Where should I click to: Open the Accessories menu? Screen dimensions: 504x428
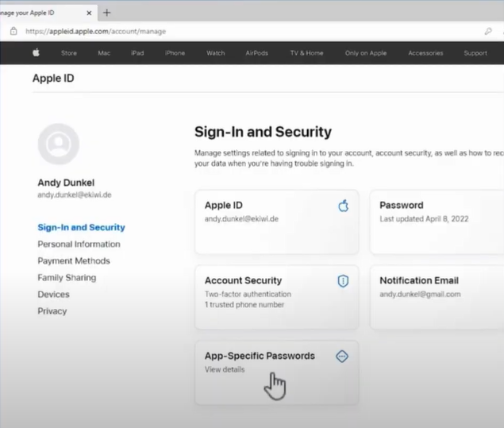click(x=425, y=53)
